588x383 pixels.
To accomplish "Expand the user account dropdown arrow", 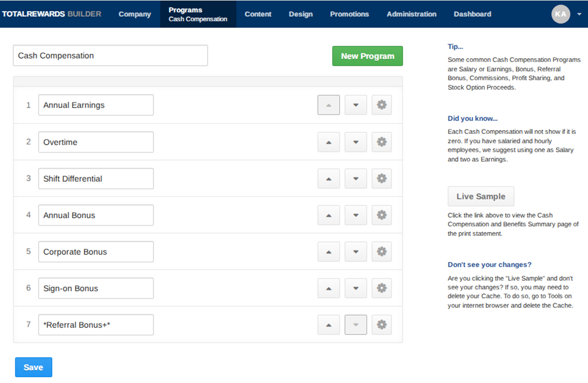I will tap(579, 14).
